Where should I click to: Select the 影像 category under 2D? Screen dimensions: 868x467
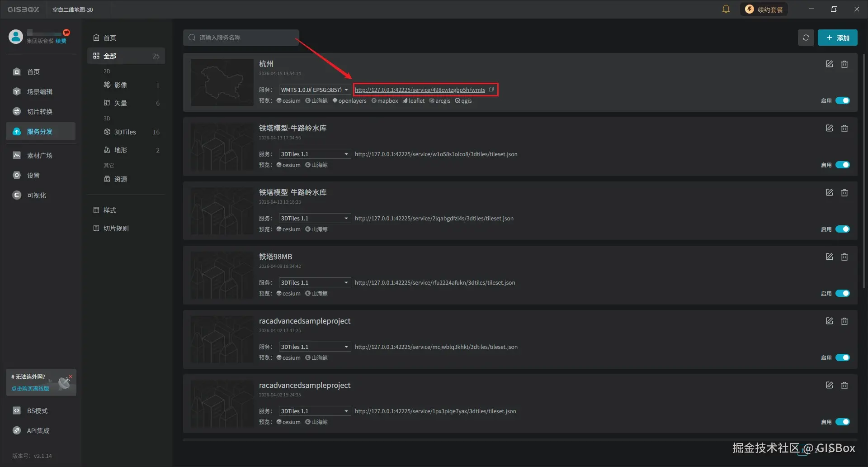(x=120, y=85)
